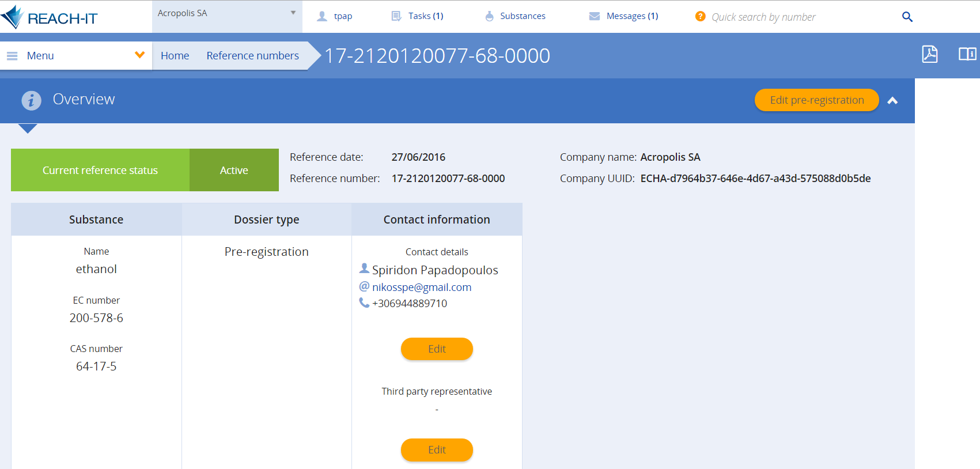Click the Company UUID value

(755, 179)
